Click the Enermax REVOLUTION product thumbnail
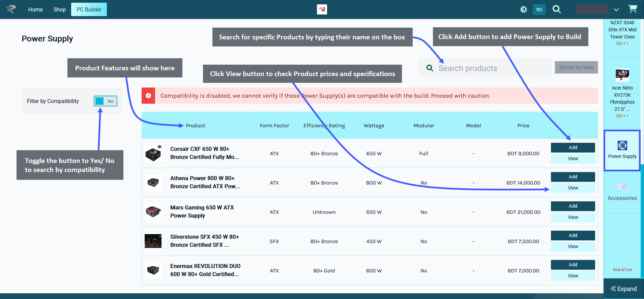 click(153, 270)
